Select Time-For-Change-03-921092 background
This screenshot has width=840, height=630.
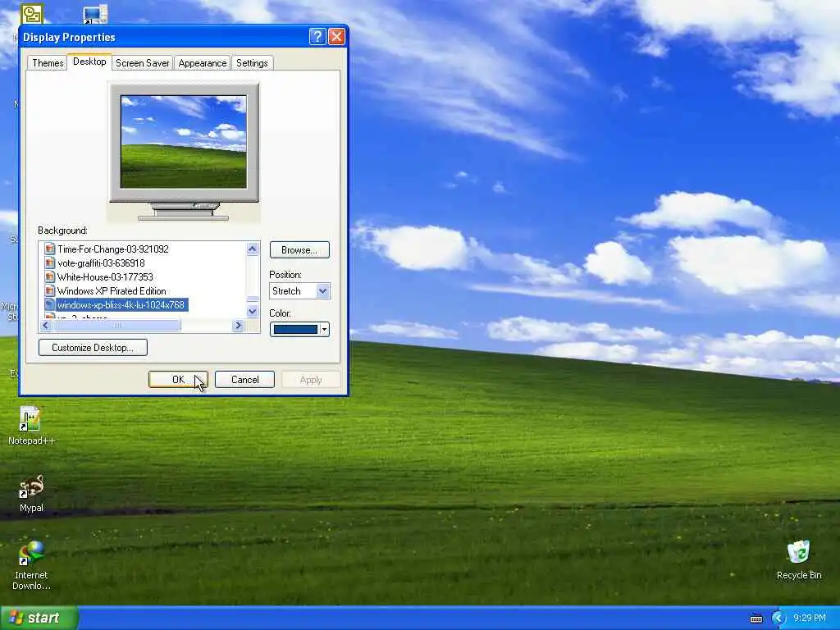(113, 249)
